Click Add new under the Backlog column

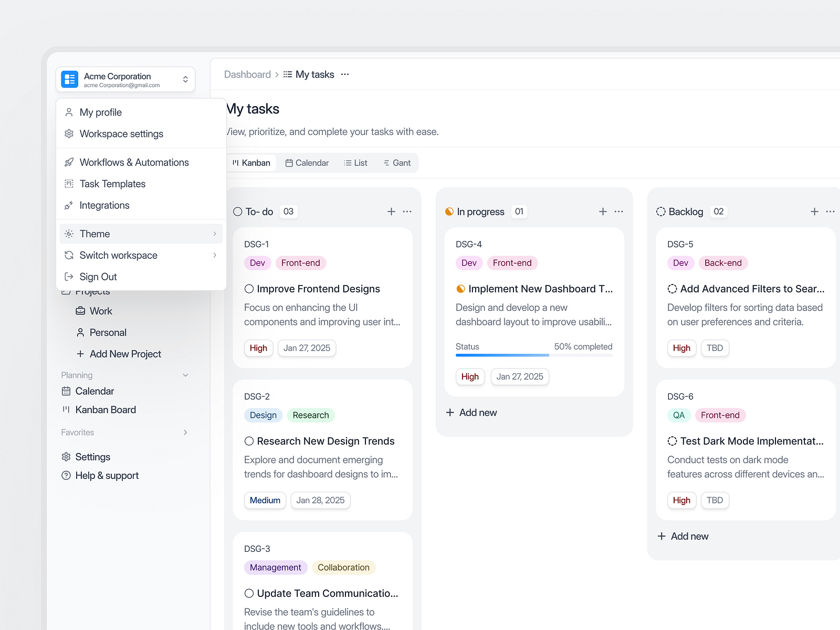682,536
